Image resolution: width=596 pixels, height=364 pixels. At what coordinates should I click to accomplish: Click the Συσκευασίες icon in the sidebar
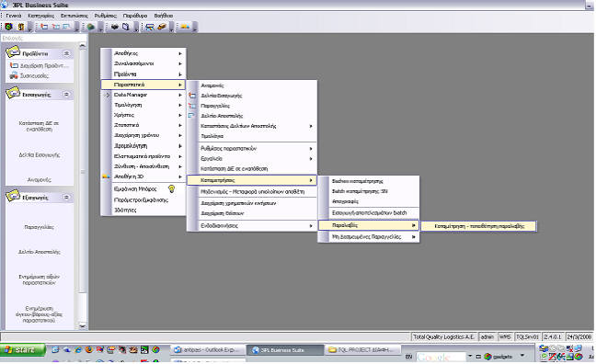coord(14,75)
